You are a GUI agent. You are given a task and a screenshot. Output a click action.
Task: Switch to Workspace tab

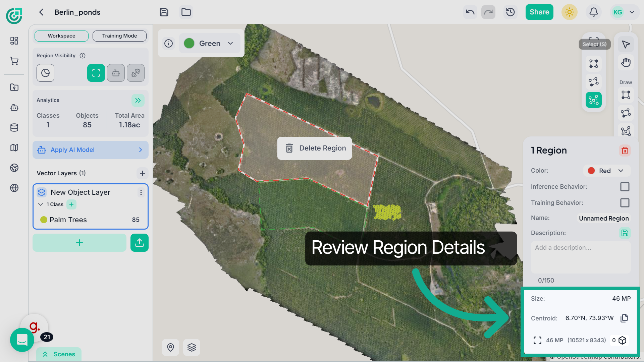61,36
